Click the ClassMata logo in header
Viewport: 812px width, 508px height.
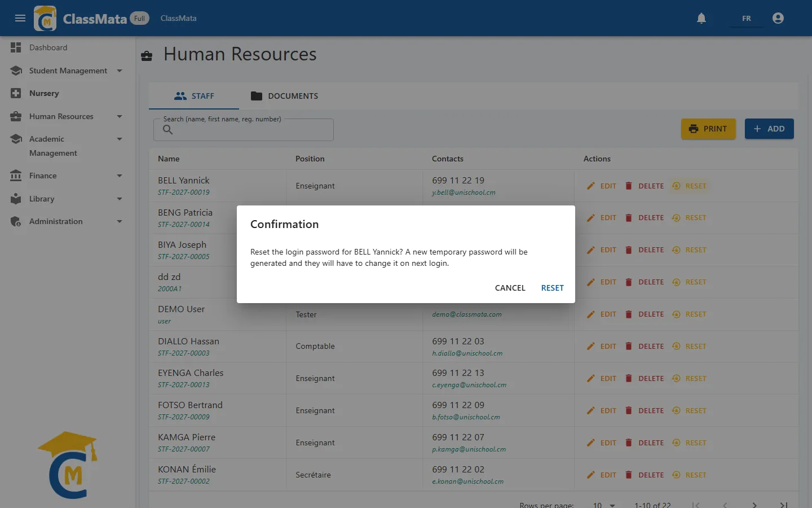tap(45, 18)
